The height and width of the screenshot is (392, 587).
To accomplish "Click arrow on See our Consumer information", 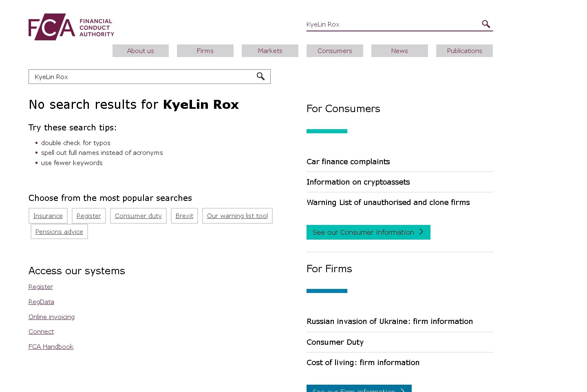I will [421, 232].
